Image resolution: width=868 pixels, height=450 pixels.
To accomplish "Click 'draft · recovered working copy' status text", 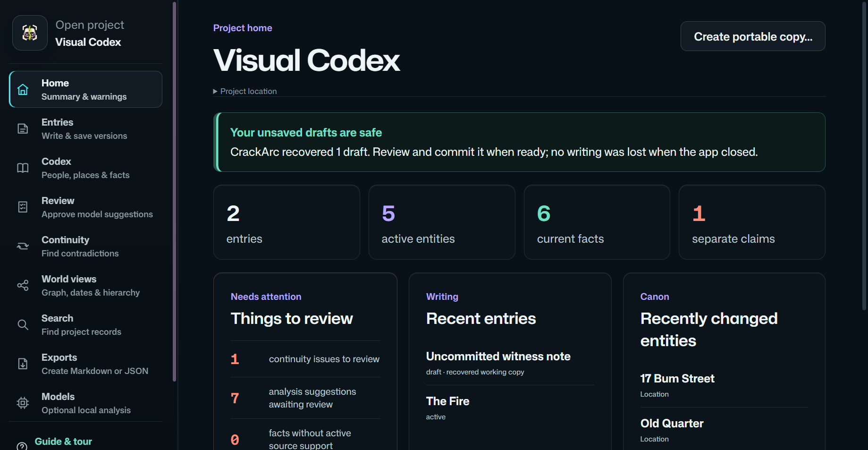I will tap(475, 372).
